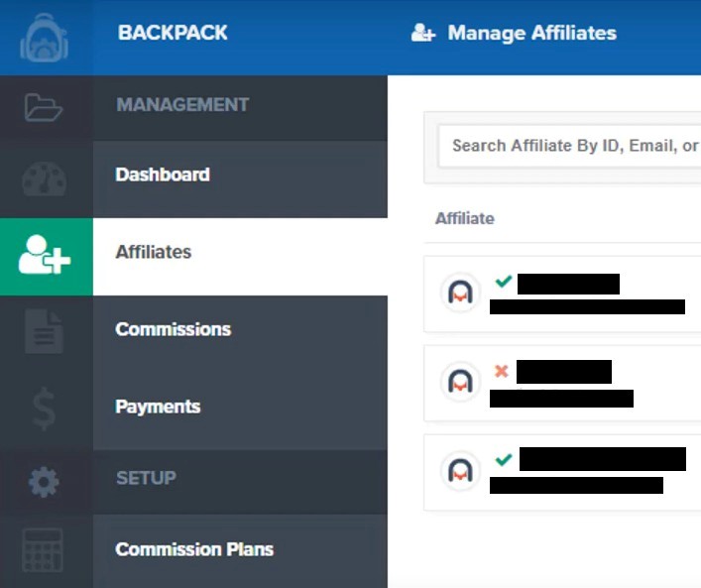Image resolution: width=701 pixels, height=588 pixels.
Task: Click the BACKPACK title text
Action: click(x=173, y=33)
